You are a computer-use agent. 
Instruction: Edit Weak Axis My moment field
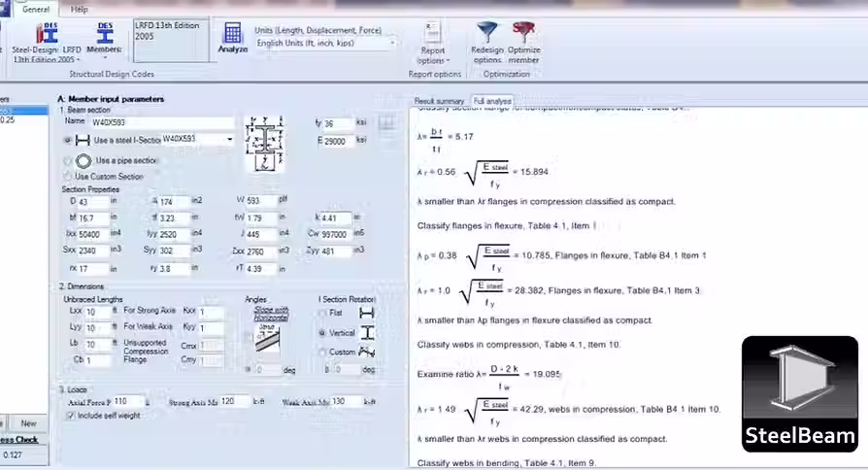coord(347,401)
